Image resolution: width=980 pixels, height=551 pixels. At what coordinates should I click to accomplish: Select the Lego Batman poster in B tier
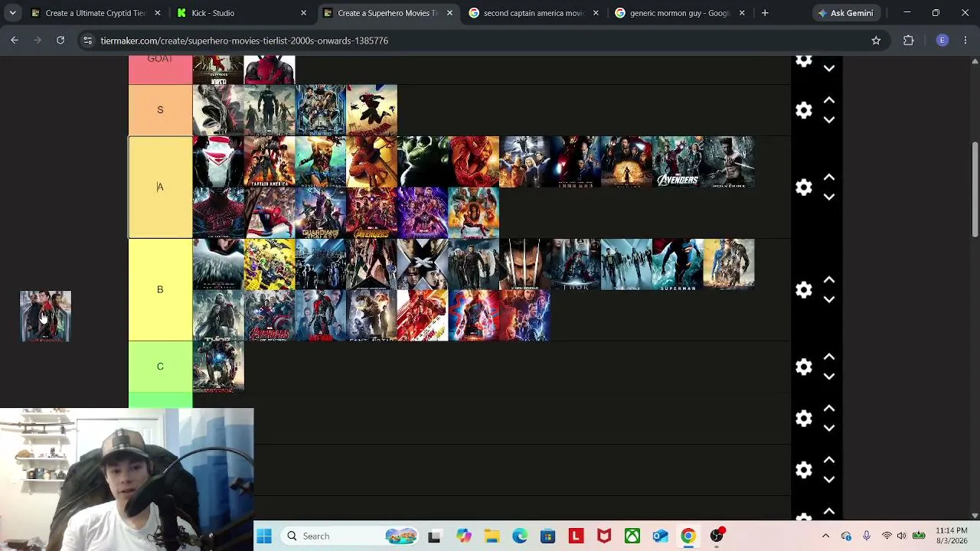click(x=269, y=264)
